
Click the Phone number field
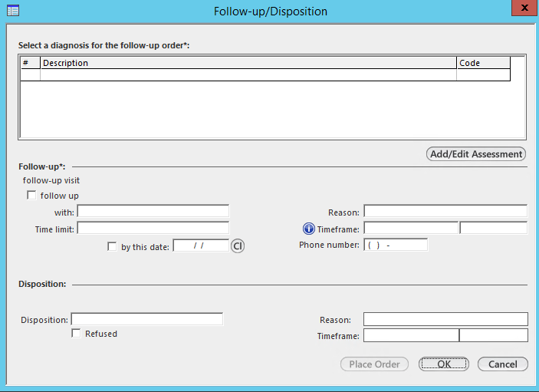(396, 245)
